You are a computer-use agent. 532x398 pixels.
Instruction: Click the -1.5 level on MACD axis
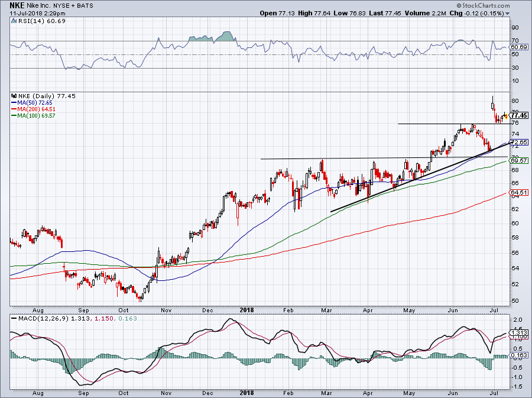(x=517, y=387)
